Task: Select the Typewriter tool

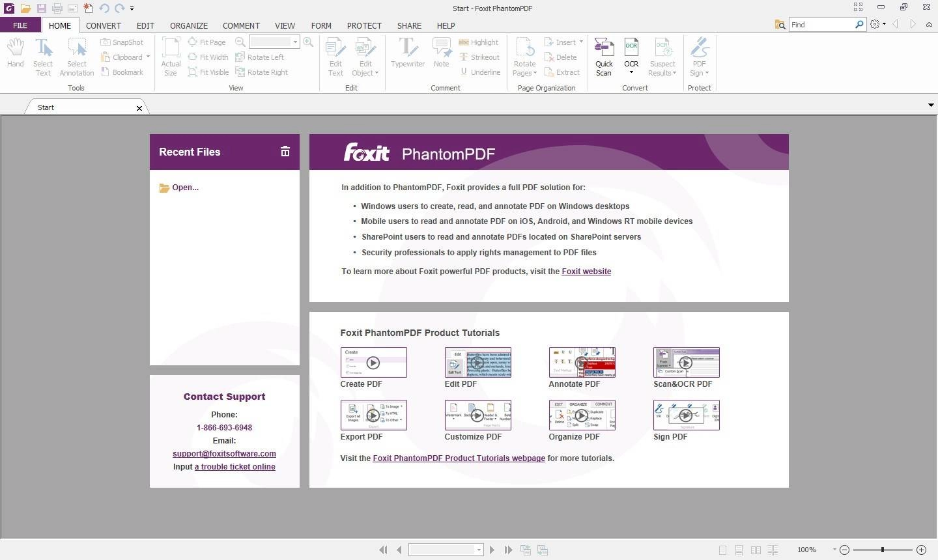Action: [408, 53]
